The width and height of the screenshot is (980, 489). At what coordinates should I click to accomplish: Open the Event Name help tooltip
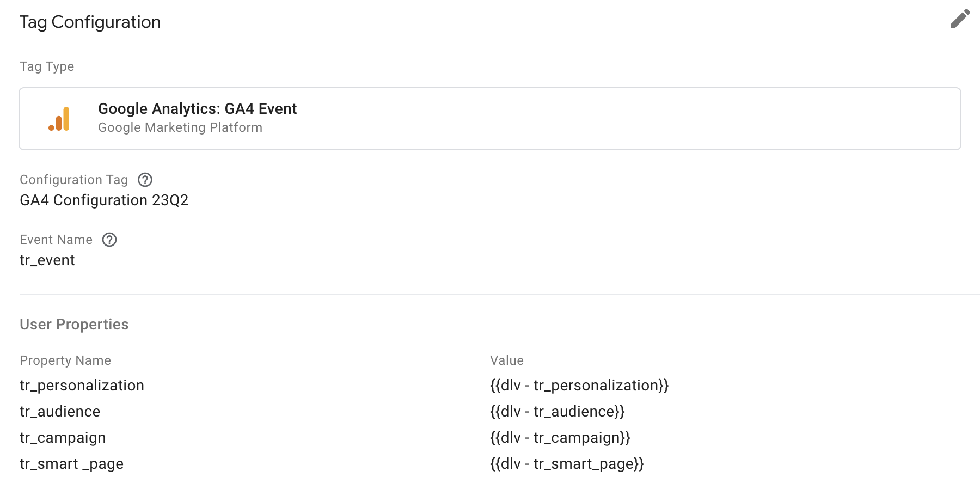click(109, 240)
